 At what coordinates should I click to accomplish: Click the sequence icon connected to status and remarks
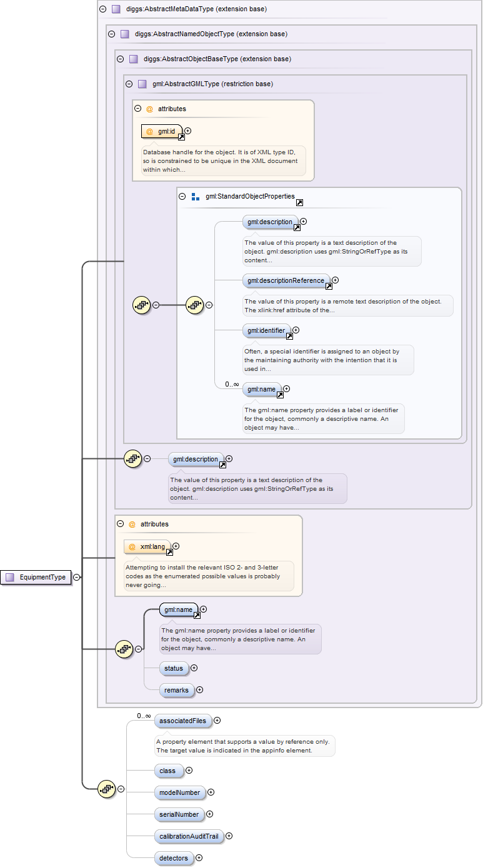124,649
